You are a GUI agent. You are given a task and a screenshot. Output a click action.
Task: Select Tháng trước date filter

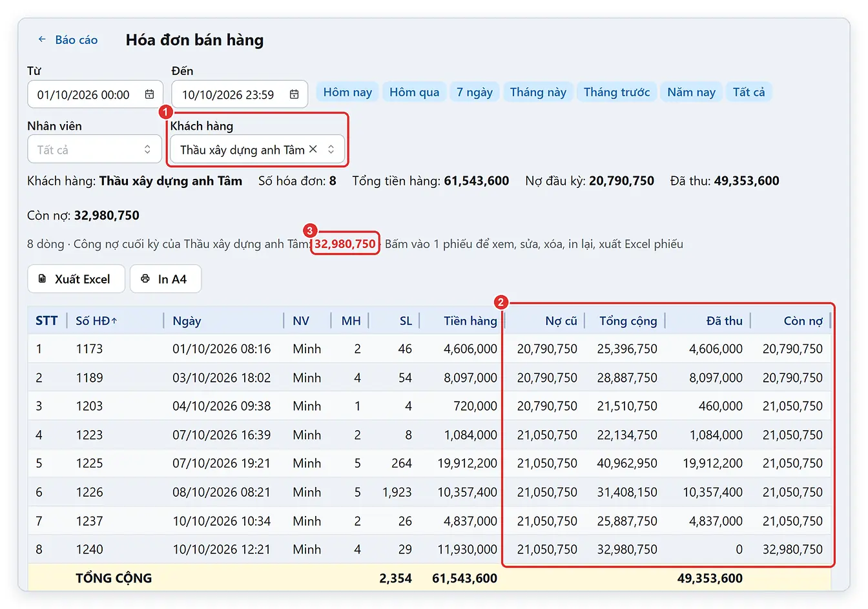tap(617, 92)
